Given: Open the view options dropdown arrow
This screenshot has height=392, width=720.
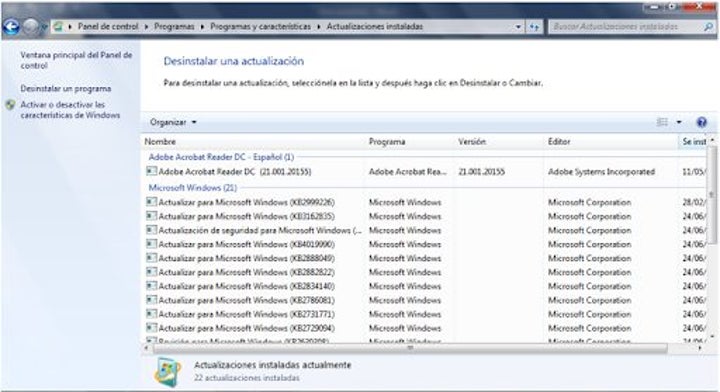Looking at the screenshot, I should (x=679, y=122).
